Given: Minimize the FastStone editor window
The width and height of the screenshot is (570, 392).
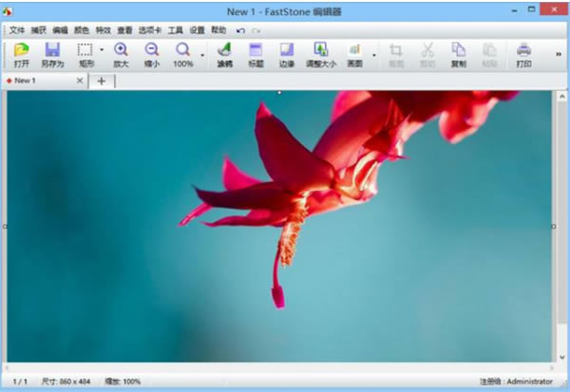Looking at the screenshot, I should tap(514, 10).
